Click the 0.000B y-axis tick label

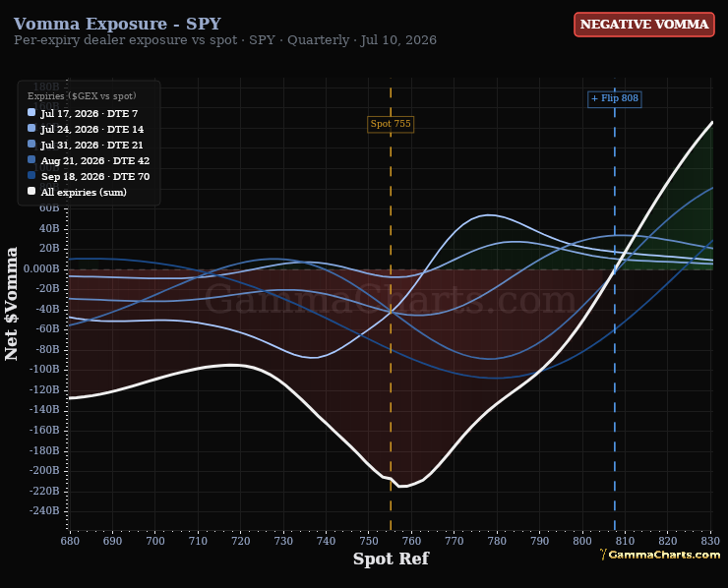pyautogui.click(x=41, y=268)
